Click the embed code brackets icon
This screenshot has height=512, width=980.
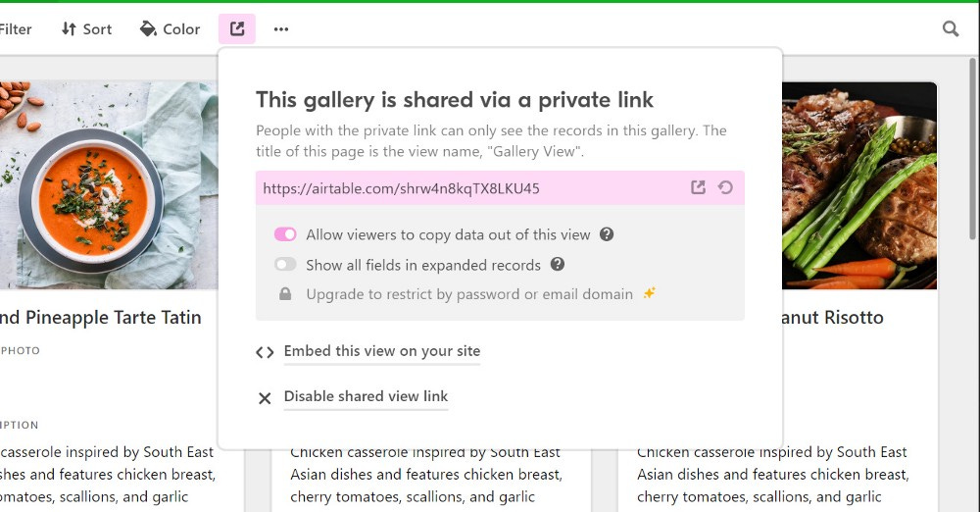(x=265, y=352)
